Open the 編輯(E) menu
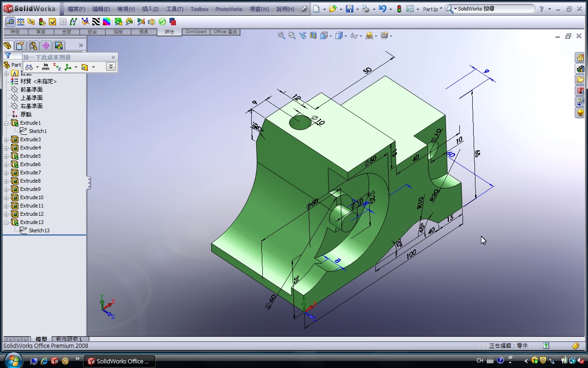The height and width of the screenshot is (368, 588). [101, 9]
